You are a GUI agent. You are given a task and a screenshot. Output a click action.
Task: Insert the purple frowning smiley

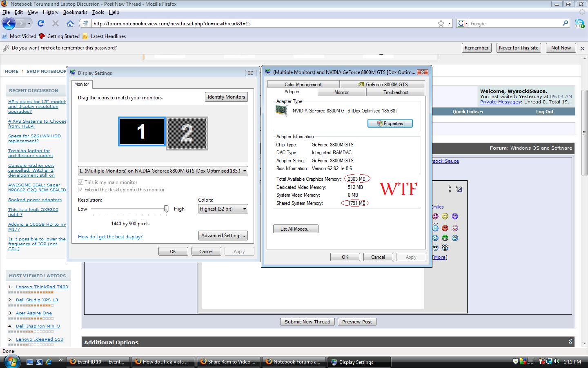tap(455, 216)
